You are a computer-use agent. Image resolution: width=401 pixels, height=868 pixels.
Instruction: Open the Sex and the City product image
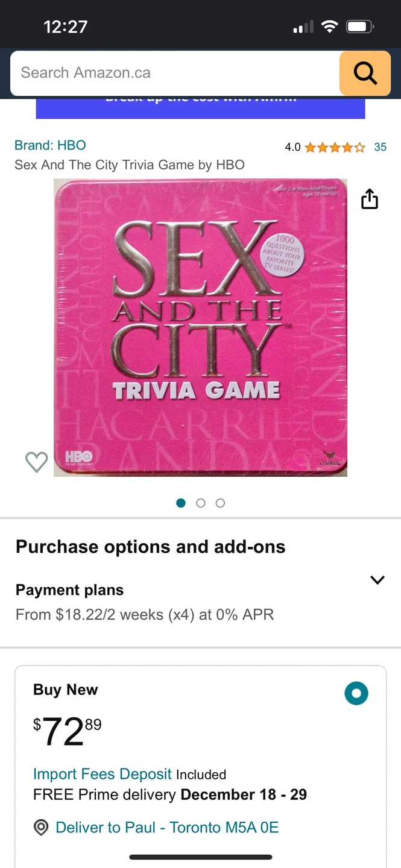(200, 327)
